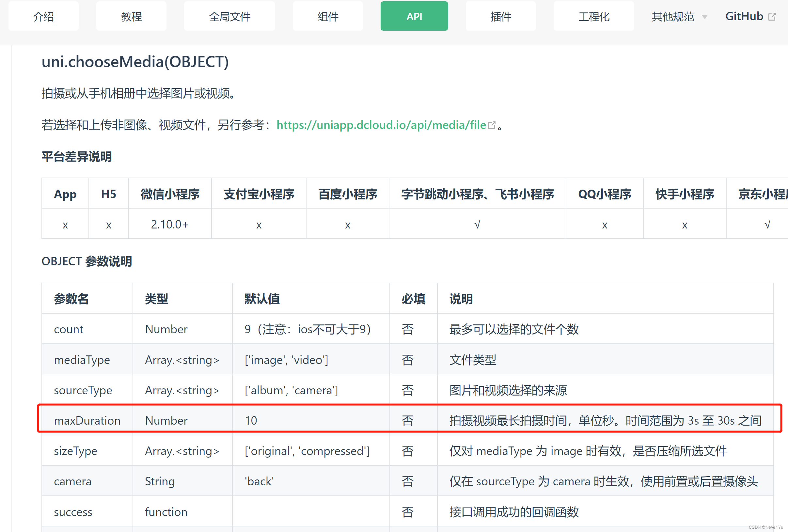The height and width of the screenshot is (532, 788).
Task: Expand the 其他规范 dropdown arrow
Action: [x=704, y=17]
